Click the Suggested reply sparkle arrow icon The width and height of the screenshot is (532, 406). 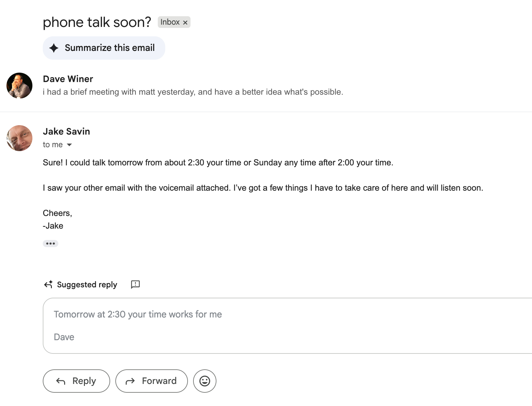48,284
